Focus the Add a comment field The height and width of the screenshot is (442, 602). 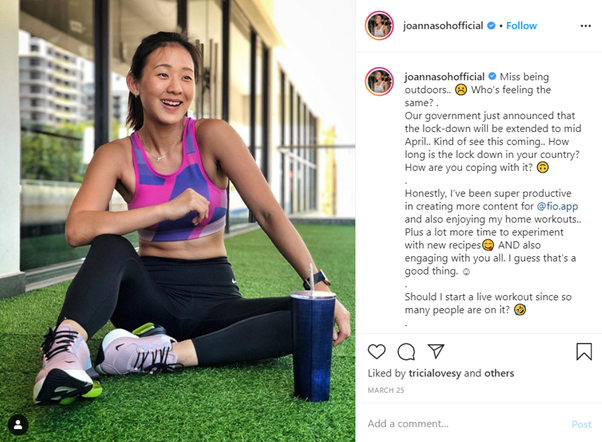(x=465, y=424)
